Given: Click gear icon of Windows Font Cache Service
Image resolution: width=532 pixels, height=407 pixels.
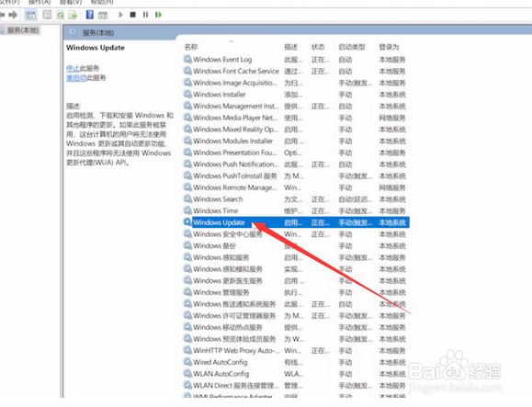Looking at the screenshot, I should pos(187,71).
